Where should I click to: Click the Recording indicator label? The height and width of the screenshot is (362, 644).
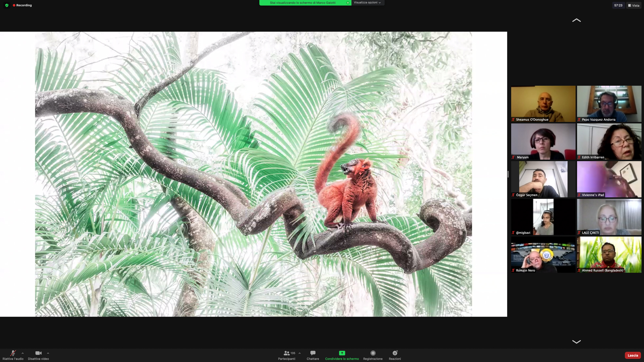[x=24, y=5]
